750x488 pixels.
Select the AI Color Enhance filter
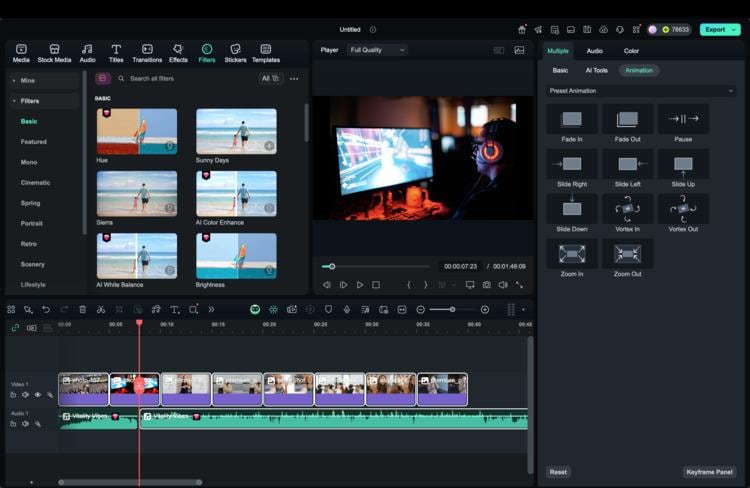(x=236, y=193)
